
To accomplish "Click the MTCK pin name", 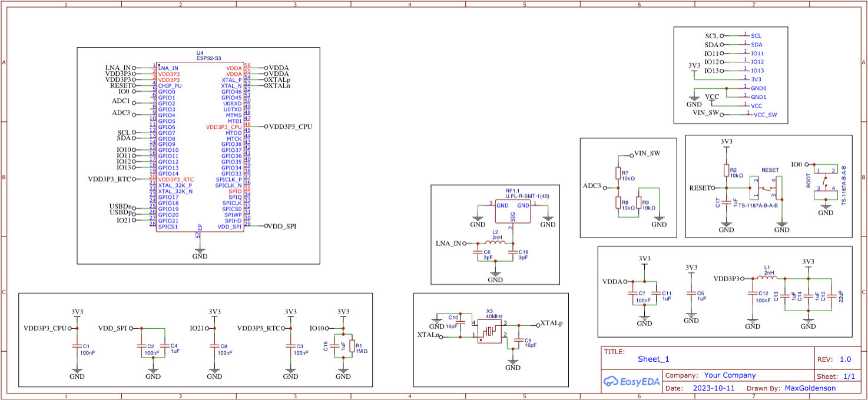I will pyautogui.click(x=234, y=139).
